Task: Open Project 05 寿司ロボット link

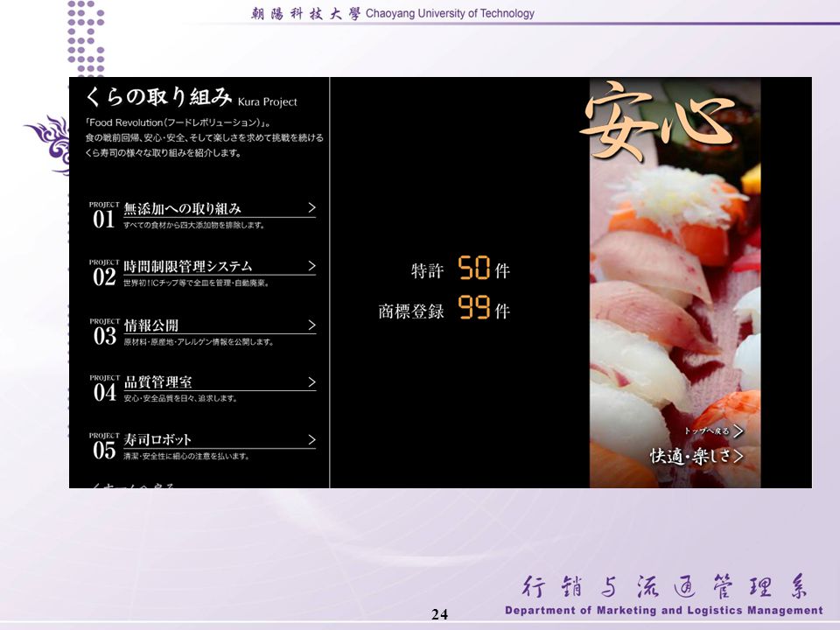Action: (203, 446)
